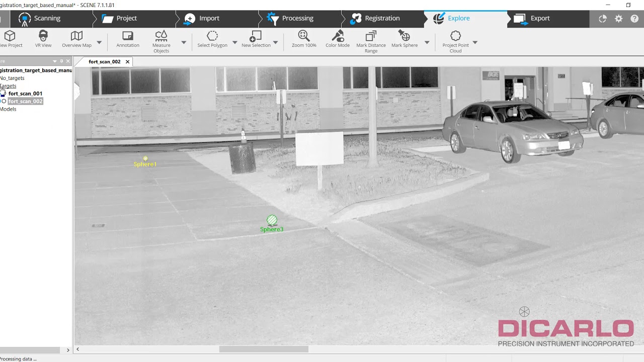Select the Targets cluster in tree
Viewport: 644px width, 362px height.
tap(8, 86)
